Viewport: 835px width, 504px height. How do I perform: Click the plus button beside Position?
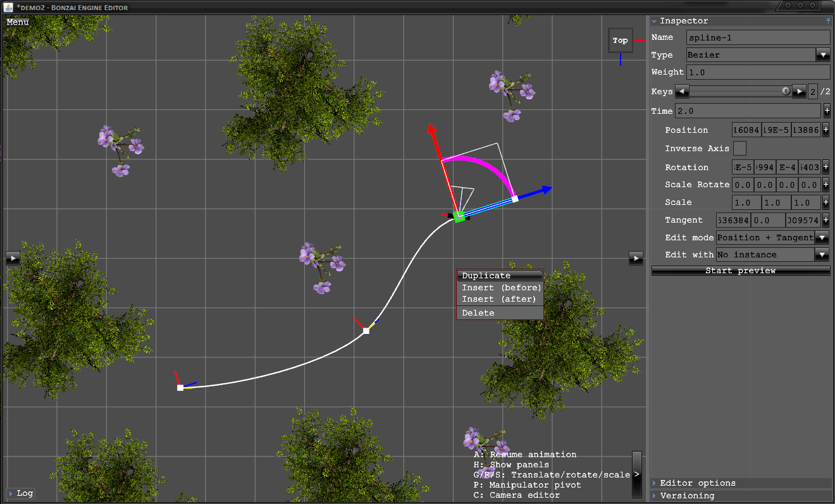click(x=826, y=130)
